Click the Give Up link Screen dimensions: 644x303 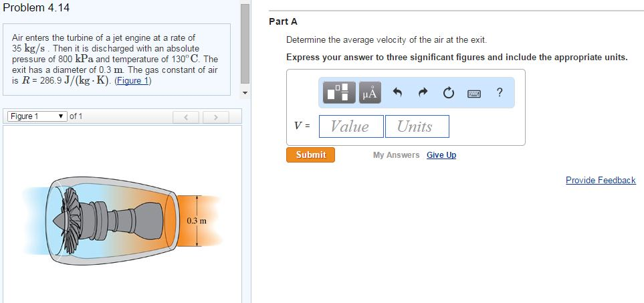click(441, 155)
